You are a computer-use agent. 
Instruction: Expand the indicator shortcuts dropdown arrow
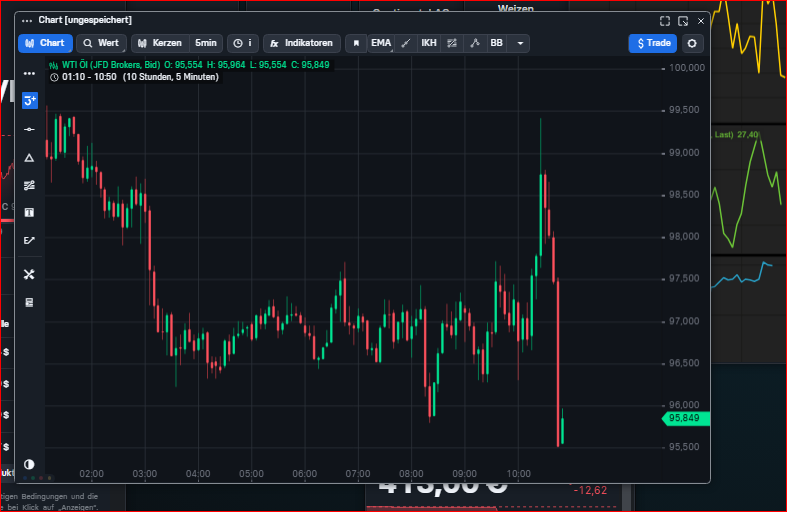pyautogui.click(x=520, y=43)
